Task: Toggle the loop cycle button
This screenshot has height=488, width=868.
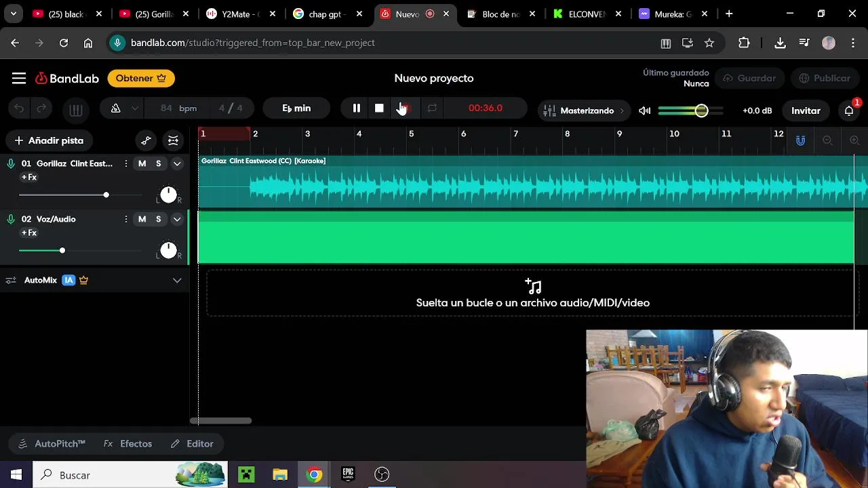Action: click(432, 108)
